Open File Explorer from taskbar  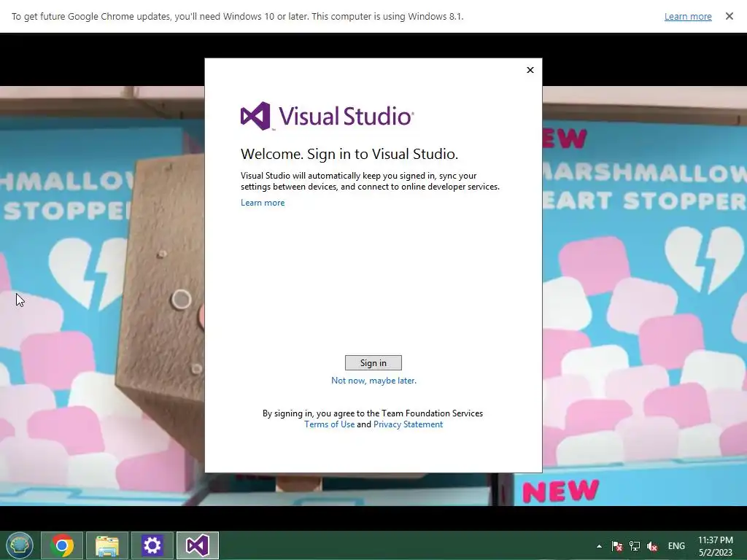click(x=107, y=545)
